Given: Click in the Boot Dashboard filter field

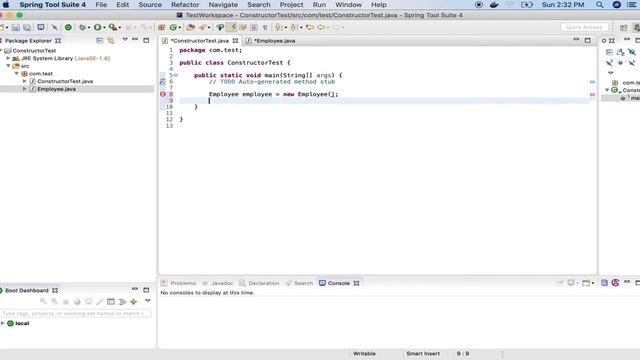Looking at the screenshot, I should click(x=76, y=313).
